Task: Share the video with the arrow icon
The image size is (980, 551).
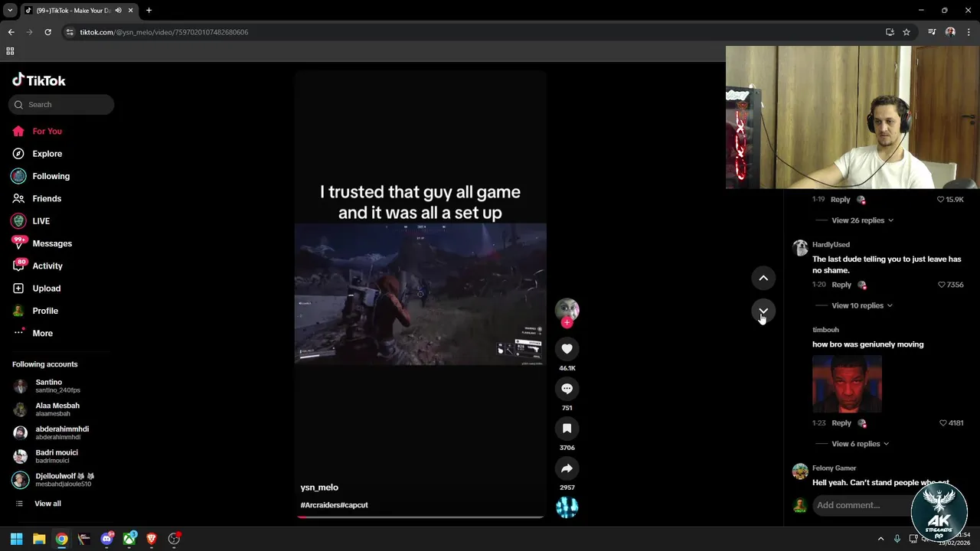Action: point(567,468)
